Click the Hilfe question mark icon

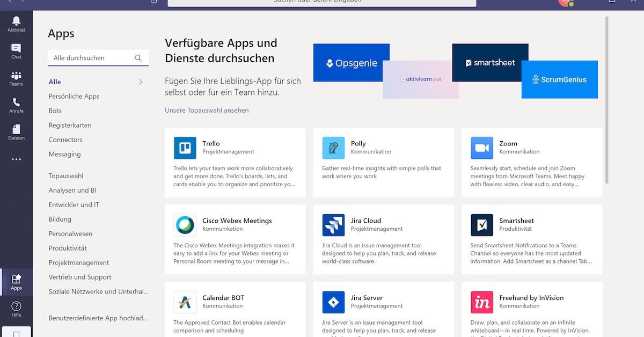16,307
